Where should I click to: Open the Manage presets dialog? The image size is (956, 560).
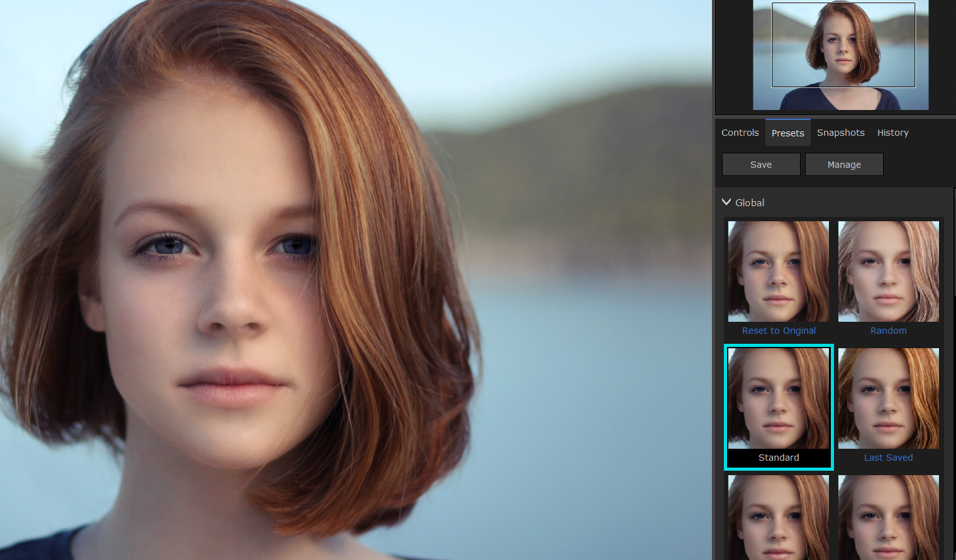point(844,164)
